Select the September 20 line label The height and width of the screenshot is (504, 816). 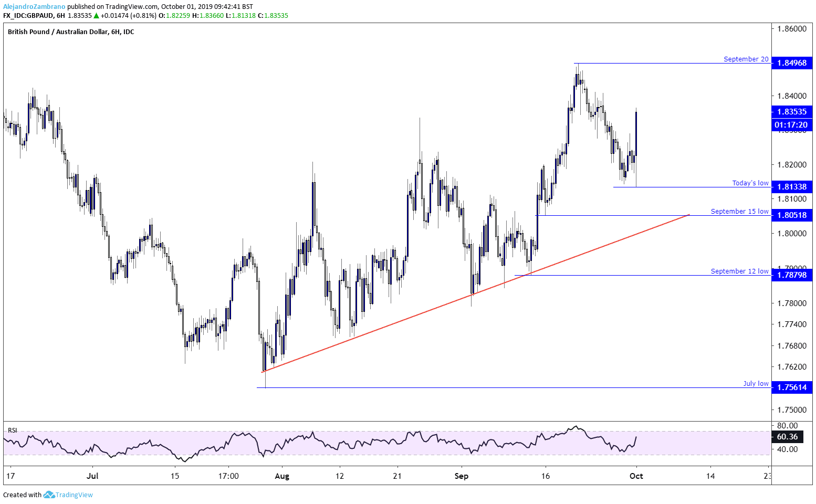(746, 59)
